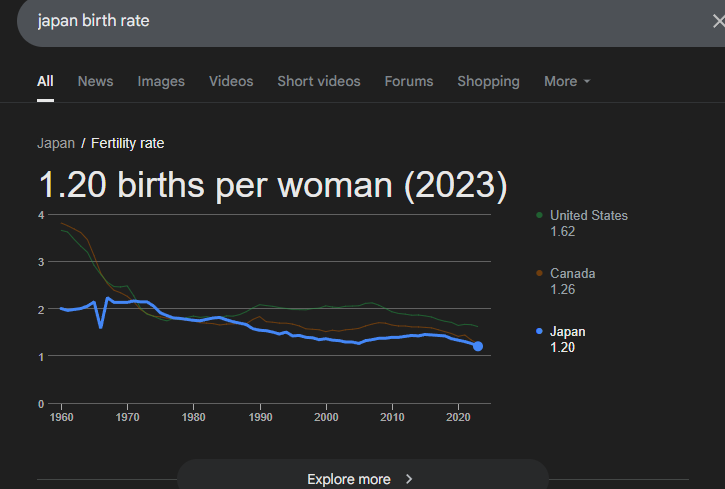Click the 1980 x-axis label
The height and width of the screenshot is (489, 725).
coord(193,417)
